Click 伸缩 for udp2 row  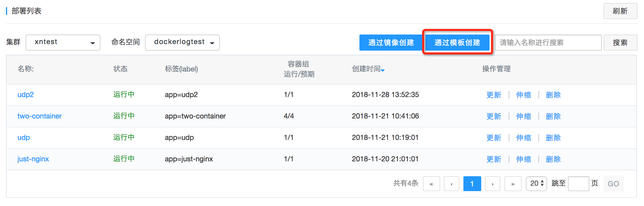point(523,95)
